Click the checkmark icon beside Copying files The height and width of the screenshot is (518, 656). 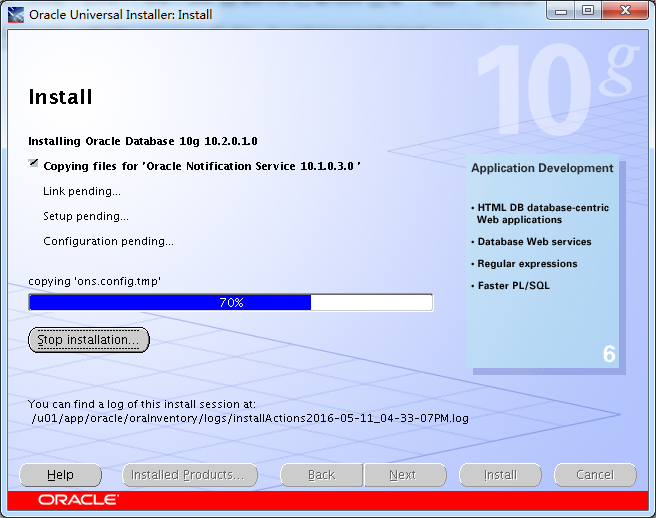[34, 163]
